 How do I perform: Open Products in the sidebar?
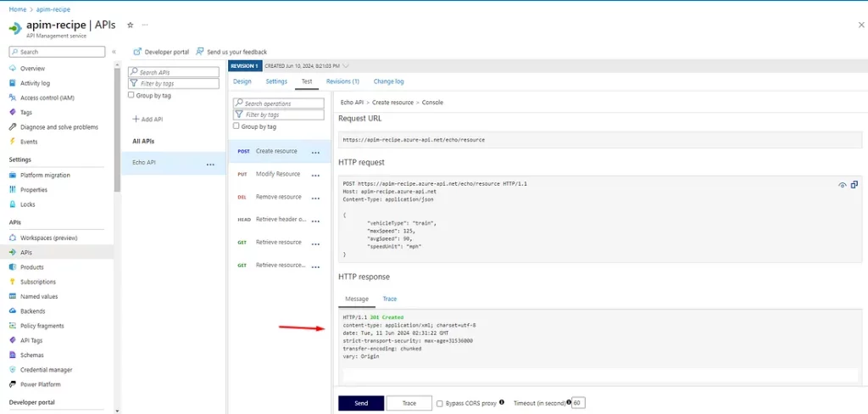pyautogui.click(x=32, y=267)
